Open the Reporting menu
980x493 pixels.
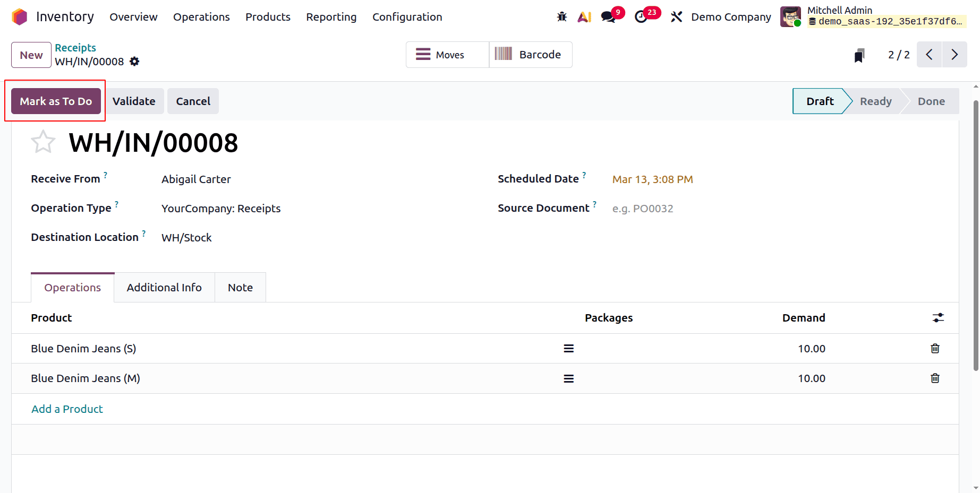pos(331,16)
